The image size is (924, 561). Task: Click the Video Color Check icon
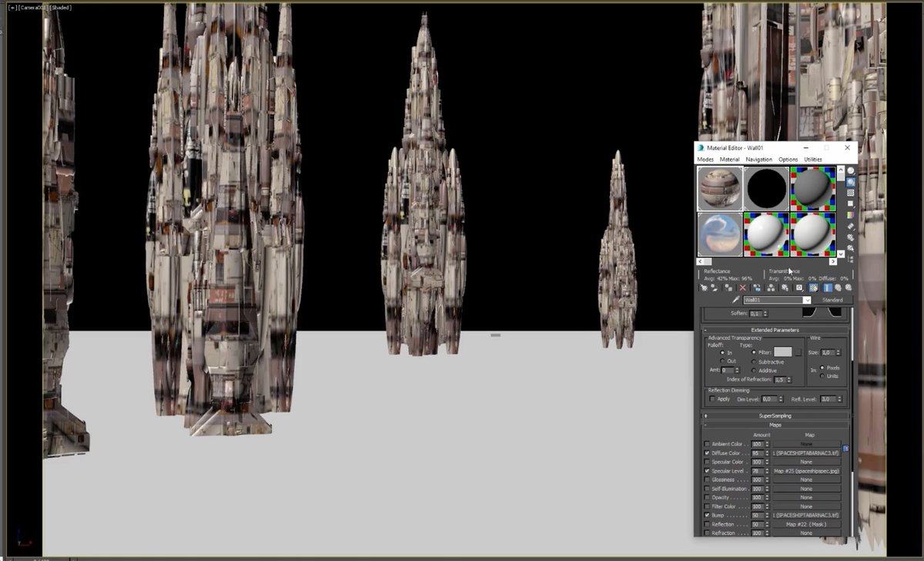click(851, 215)
